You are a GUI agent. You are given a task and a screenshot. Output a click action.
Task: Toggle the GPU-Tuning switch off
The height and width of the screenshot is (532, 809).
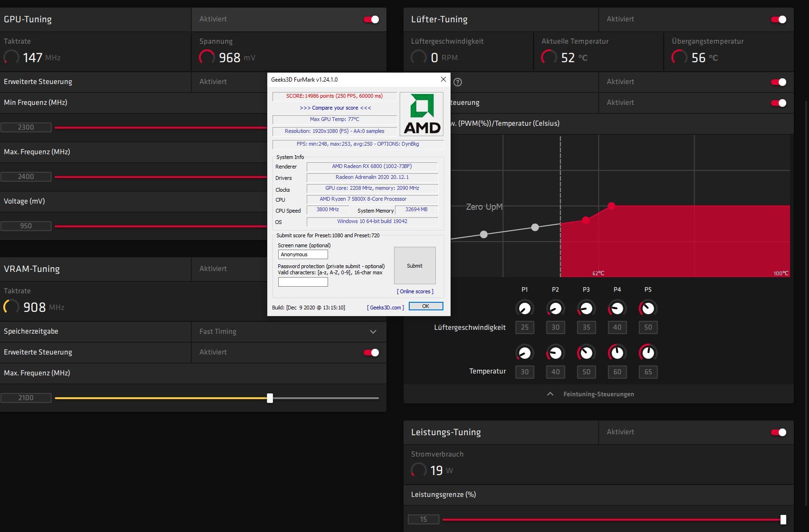[x=371, y=19]
